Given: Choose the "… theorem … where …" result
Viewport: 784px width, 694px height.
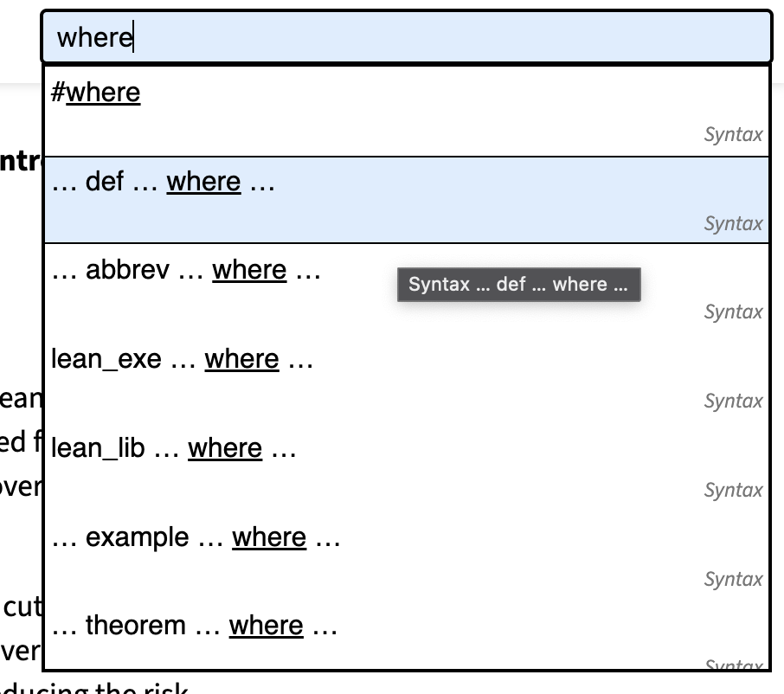Looking at the screenshot, I should (194, 627).
